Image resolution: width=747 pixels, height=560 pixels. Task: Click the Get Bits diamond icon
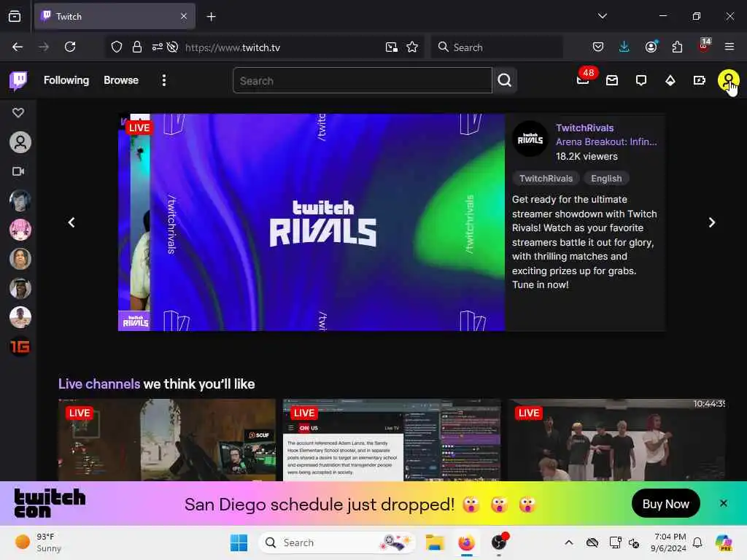pos(670,80)
